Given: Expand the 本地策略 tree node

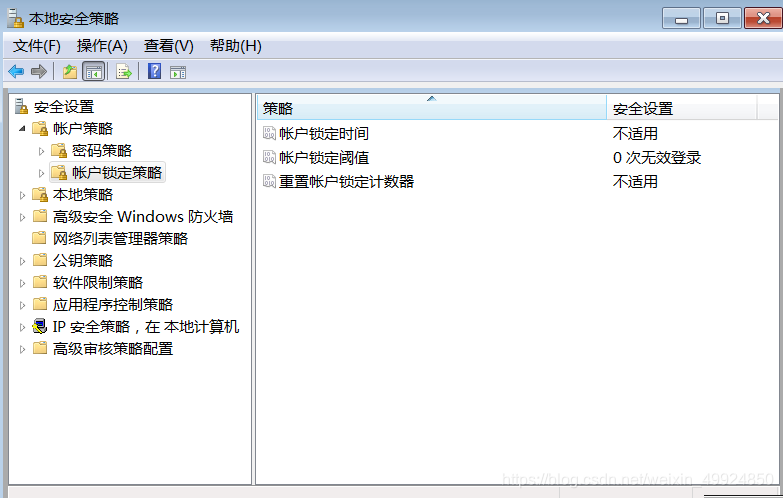Looking at the screenshot, I should pyautogui.click(x=22, y=195).
